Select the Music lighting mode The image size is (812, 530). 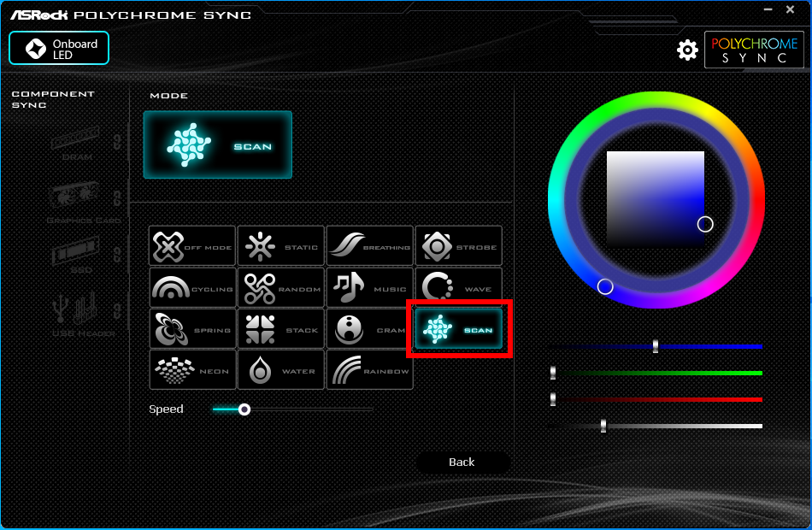pos(370,287)
